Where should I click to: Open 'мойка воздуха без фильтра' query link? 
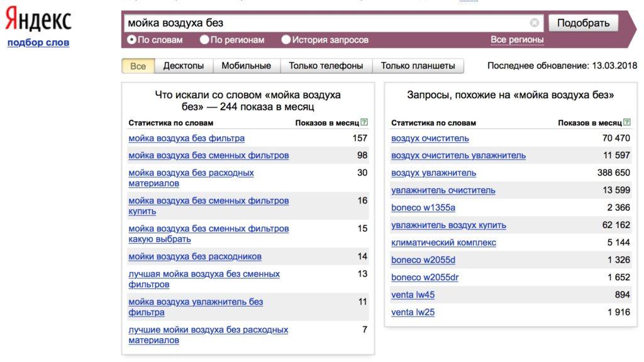(186, 138)
